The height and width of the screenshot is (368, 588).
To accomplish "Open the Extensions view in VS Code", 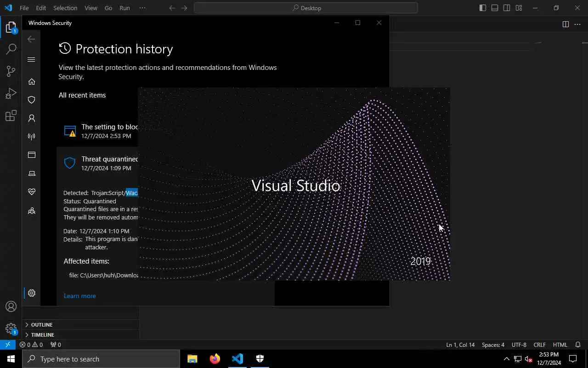I will click(11, 115).
